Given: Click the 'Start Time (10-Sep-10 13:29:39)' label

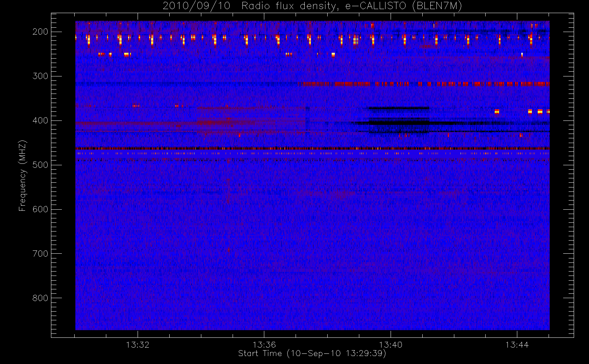Looking at the screenshot, I should coord(312,353).
